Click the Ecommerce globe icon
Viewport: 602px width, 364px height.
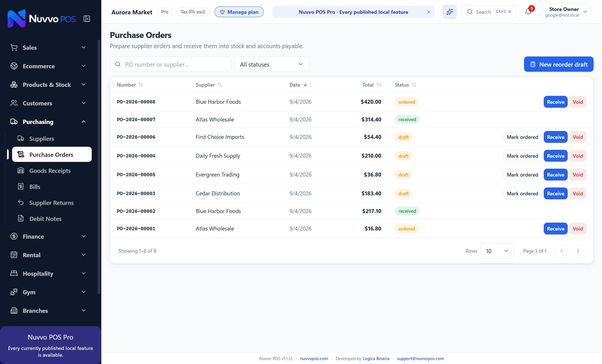(14, 66)
